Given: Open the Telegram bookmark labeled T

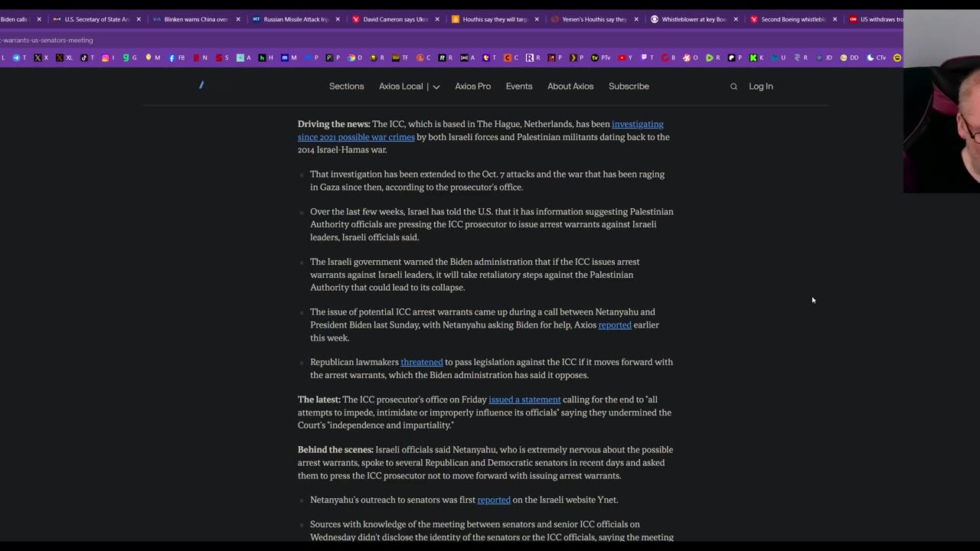Looking at the screenshot, I should coord(20,57).
